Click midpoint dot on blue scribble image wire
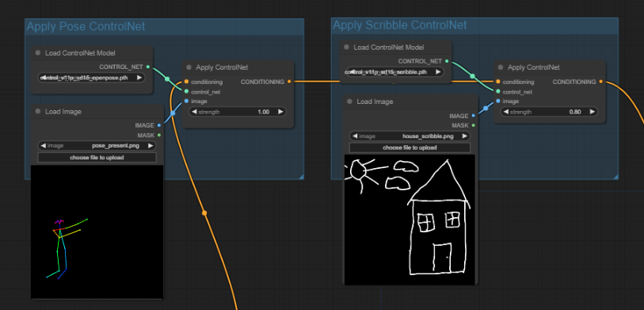Screen dimensions: 644x310 point(486,108)
